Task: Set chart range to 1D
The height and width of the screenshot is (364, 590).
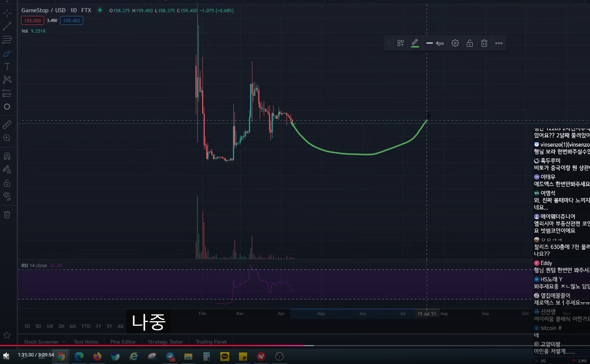Action: pyautogui.click(x=27, y=326)
